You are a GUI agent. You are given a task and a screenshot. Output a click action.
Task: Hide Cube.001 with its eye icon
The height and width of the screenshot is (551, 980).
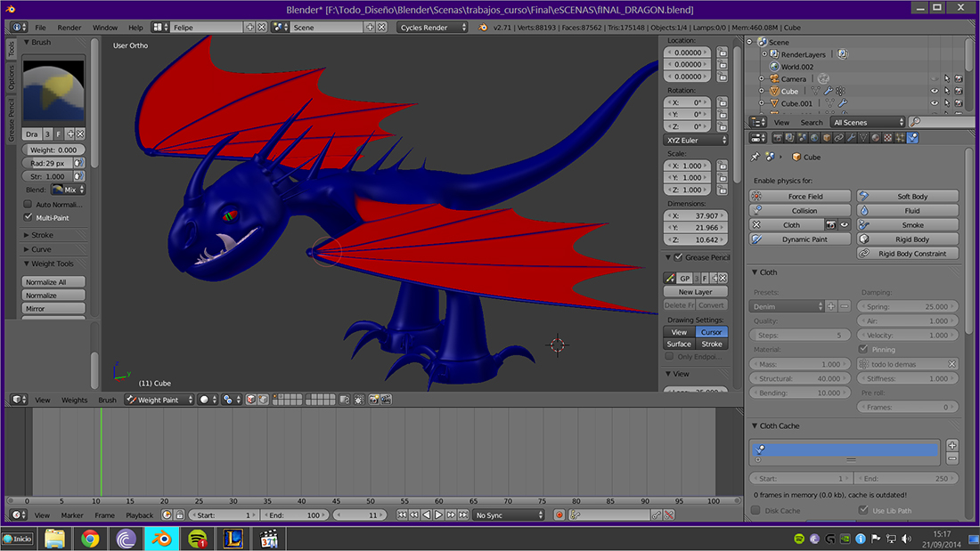pos(935,103)
